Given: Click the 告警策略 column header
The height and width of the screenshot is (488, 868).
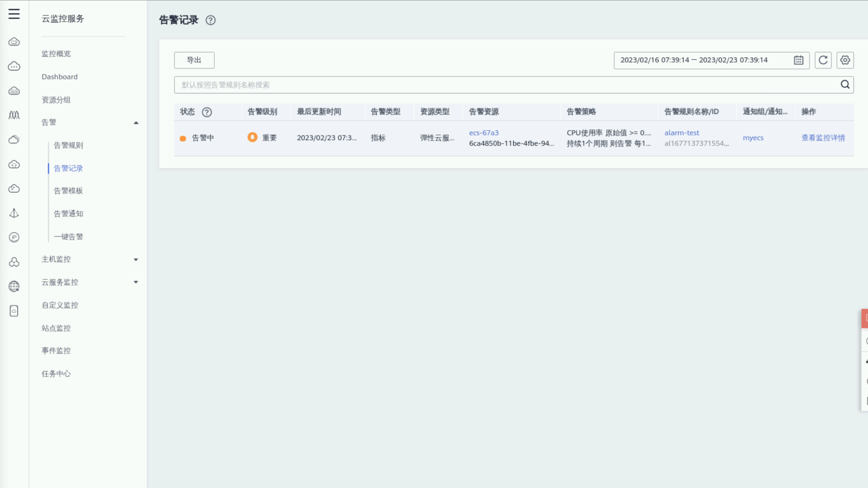Looking at the screenshot, I should (x=581, y=111).
